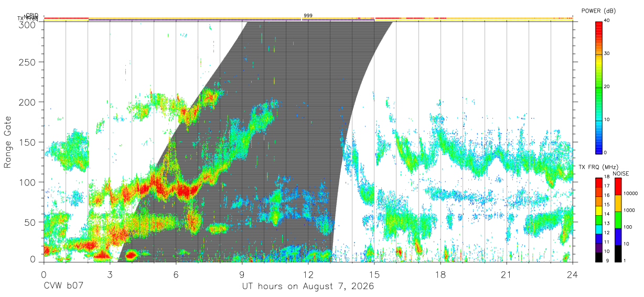Click the 24 hour tick label on the UT axis
644x297 pixels.
572,274
